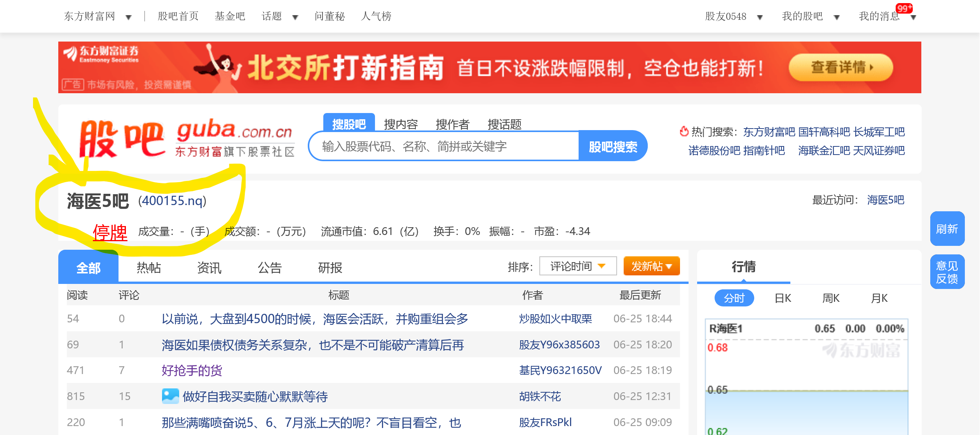The height and width of the screenshot is (435, 980).
Task: Switch to the 热帖 tab
Action: [149, 268]
